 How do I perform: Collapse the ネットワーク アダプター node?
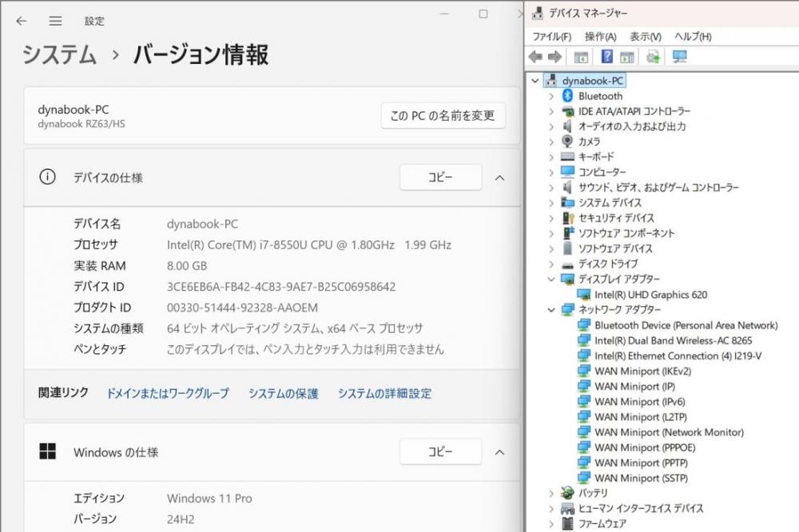(x=551, y=309)
